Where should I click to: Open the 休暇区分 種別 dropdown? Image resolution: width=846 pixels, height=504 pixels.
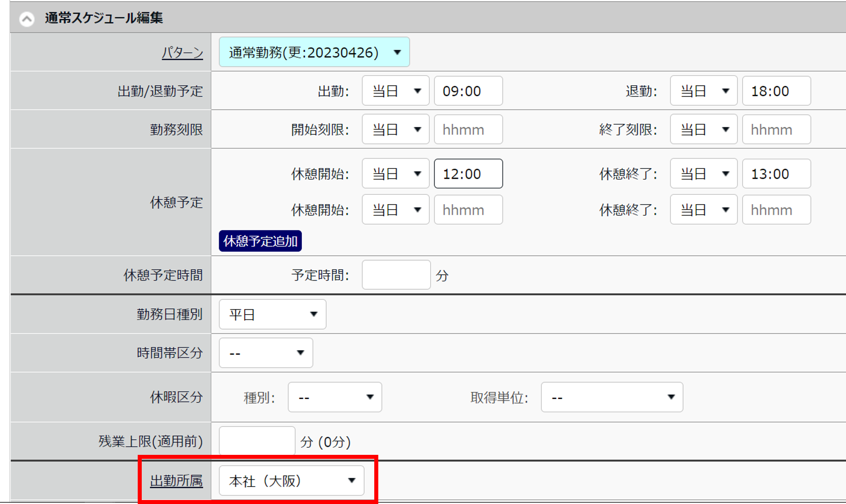(x=334, y=397)
